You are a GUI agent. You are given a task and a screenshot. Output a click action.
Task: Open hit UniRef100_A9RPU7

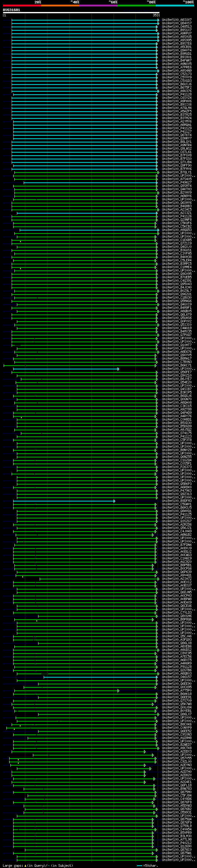[177, 33]
